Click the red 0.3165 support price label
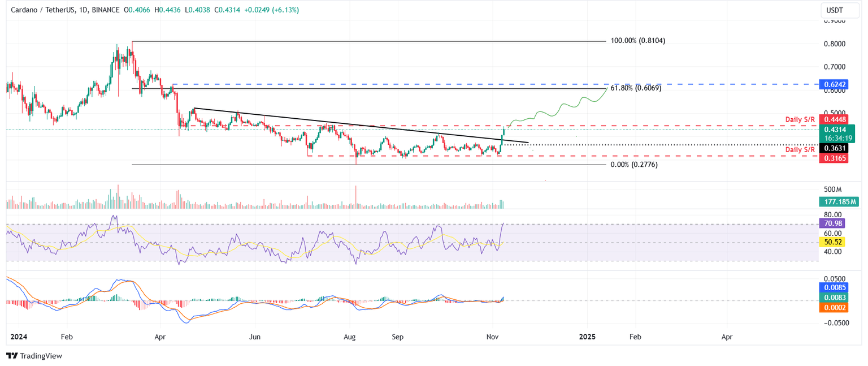868x366 pixels. 834,158
